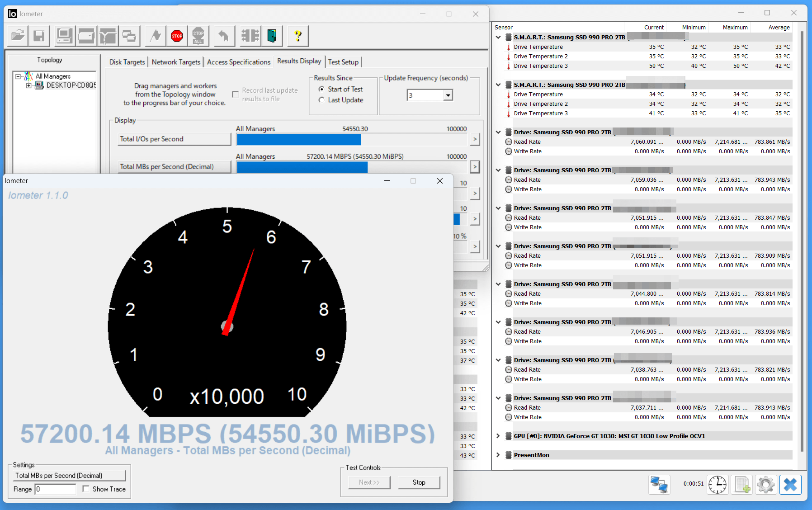Click Settings Total MBs per Second (Decimal) button
Viewport: 812px width, 510px height.
pyautogui.click(x=70, y=476)
